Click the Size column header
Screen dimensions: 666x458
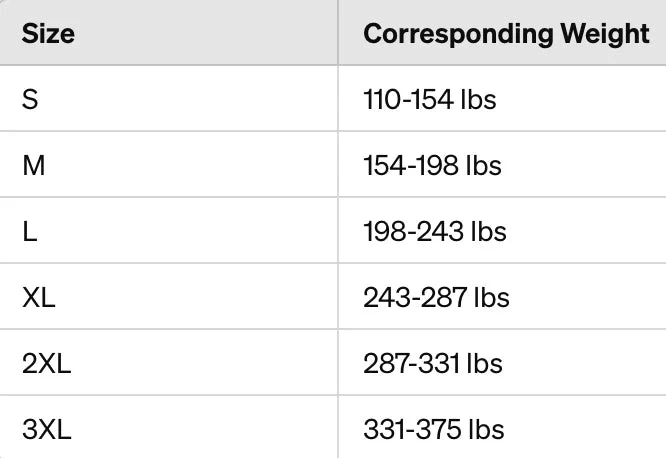169,32
